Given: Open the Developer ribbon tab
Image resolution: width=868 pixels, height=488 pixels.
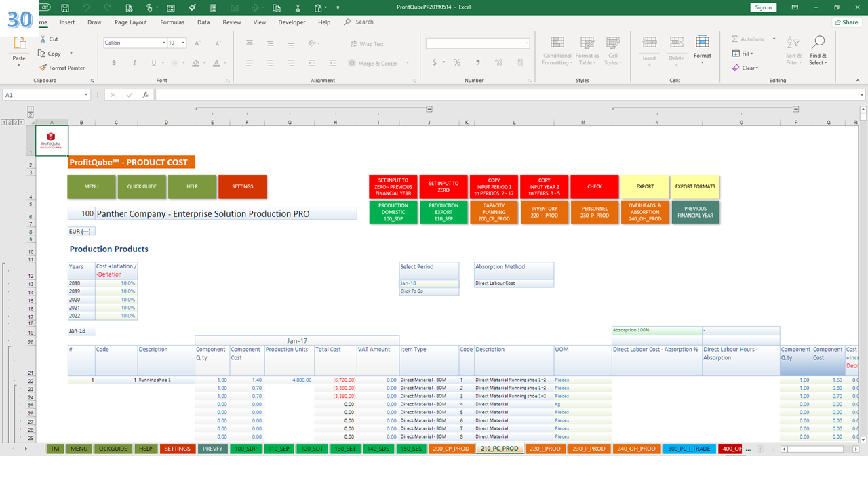Looking at the screenshot, I should [x=292, y=22].
